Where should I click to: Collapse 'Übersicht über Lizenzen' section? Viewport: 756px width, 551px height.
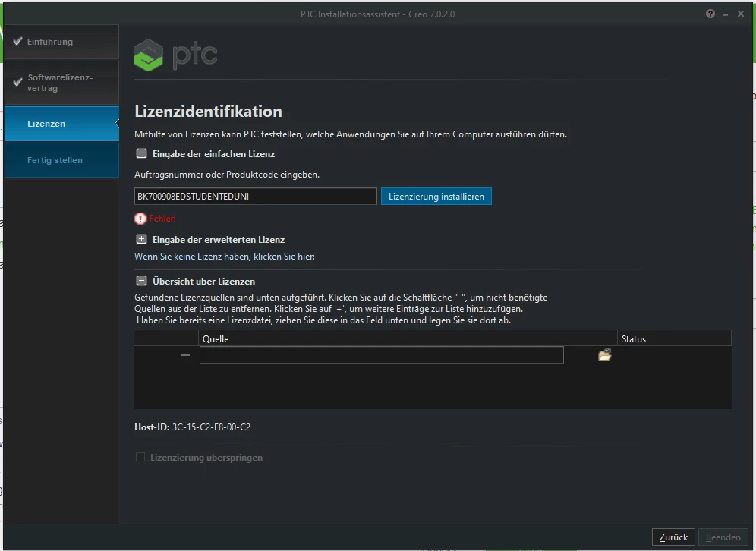[141, 281]
